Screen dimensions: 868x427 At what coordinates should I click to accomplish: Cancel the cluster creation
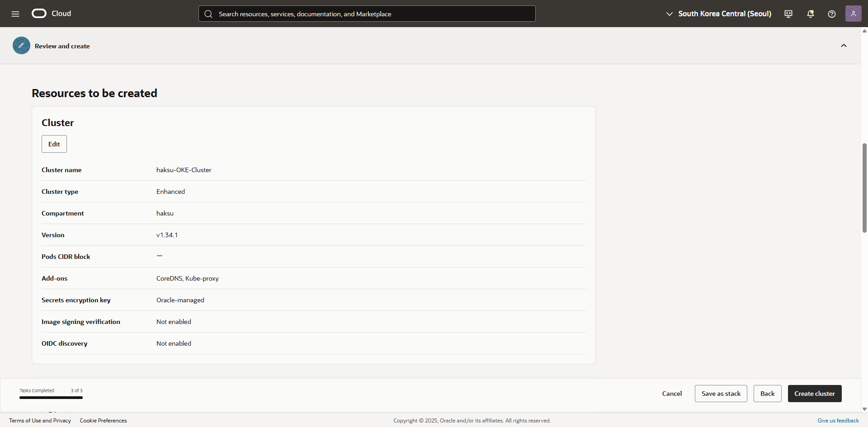click(672, 394)
